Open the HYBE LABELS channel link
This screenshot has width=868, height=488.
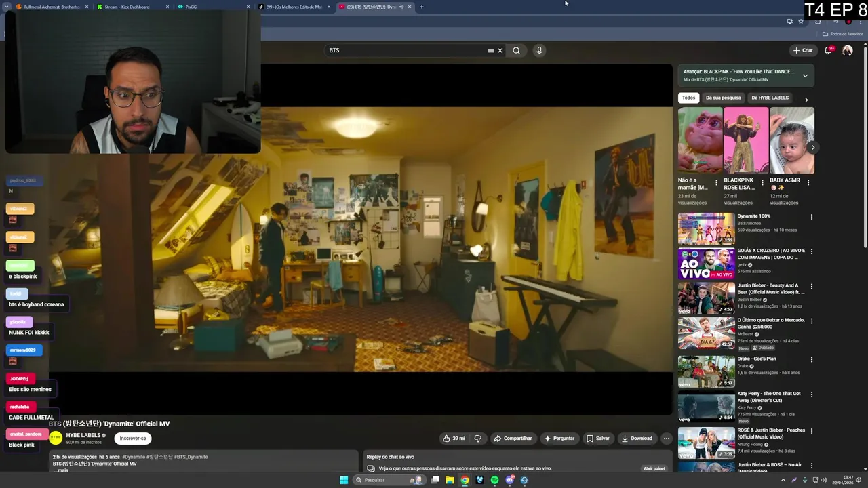tap(83, 435)
